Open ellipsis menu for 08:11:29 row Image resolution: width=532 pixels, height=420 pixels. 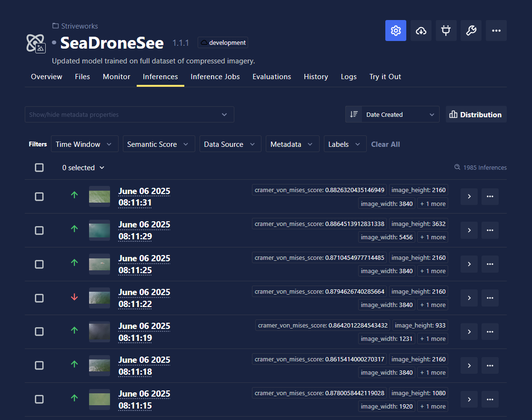[x=490, y=230]
